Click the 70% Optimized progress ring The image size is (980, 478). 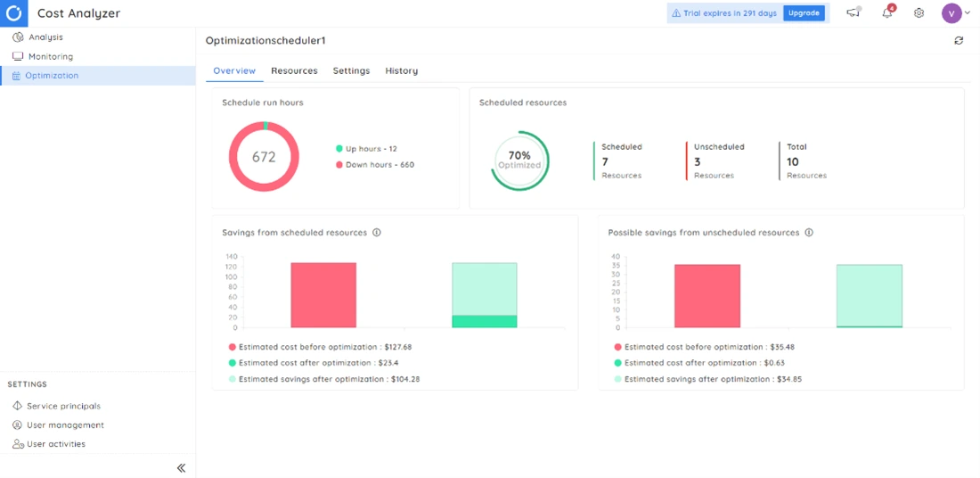coord(519,161)
